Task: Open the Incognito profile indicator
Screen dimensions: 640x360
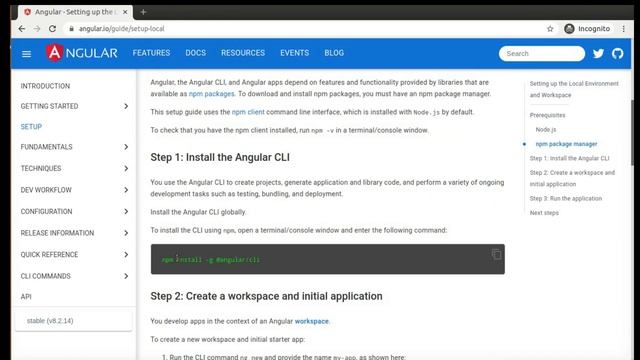Action: (587, 29)
